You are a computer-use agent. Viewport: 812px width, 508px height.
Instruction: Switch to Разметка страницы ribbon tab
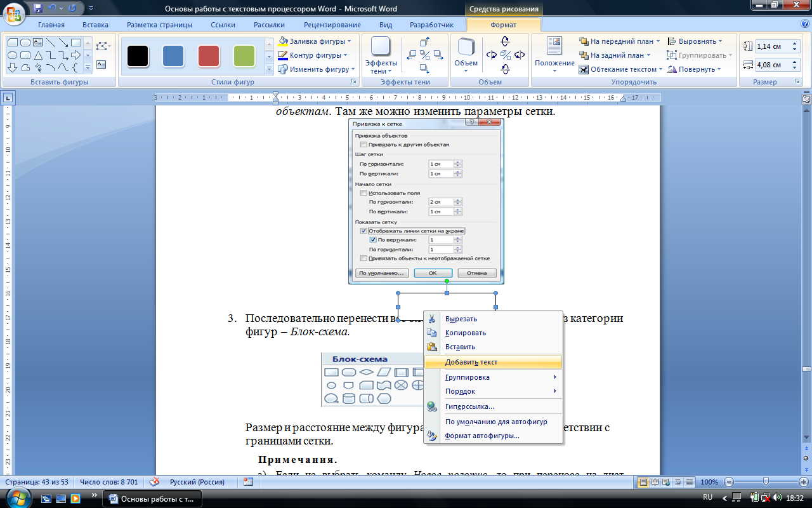pyautogui.click(x=159, y=25)
